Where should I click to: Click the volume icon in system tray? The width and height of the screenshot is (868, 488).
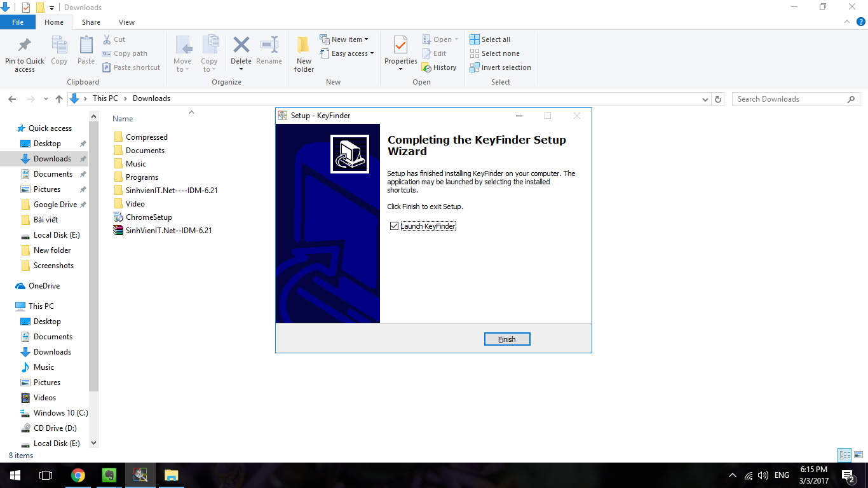click(x=763, y=475)
